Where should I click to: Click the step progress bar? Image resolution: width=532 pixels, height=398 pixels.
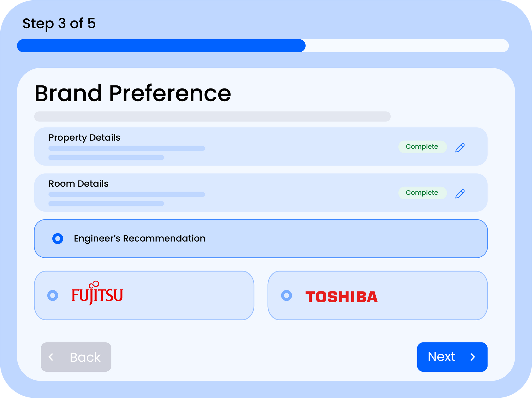coord(263,46)
